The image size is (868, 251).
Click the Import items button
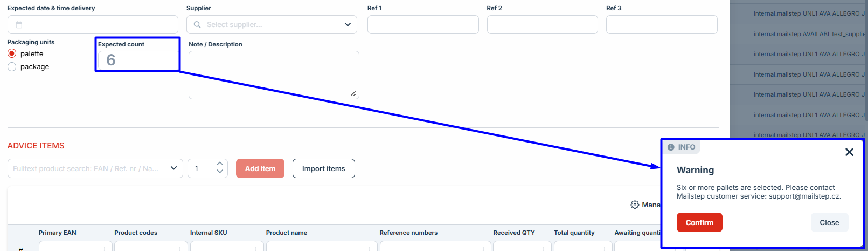click(x=323, y=168)
